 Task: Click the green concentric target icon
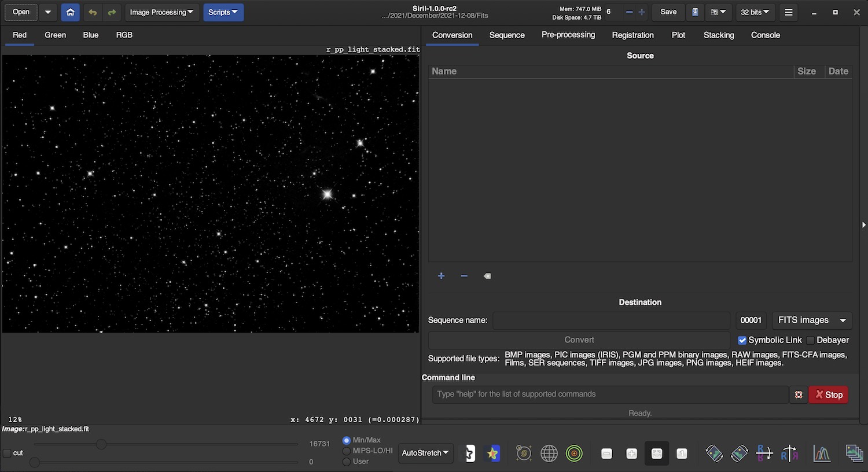point(574,453)
